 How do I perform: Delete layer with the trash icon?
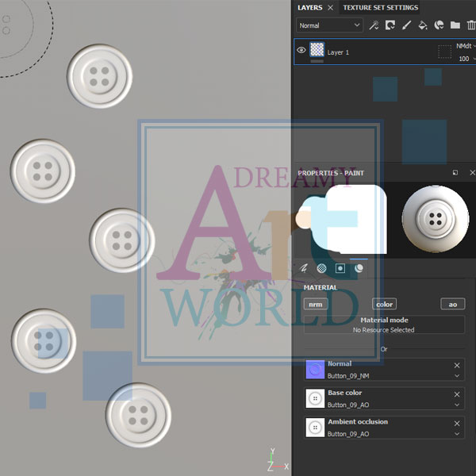coord(471,25)
